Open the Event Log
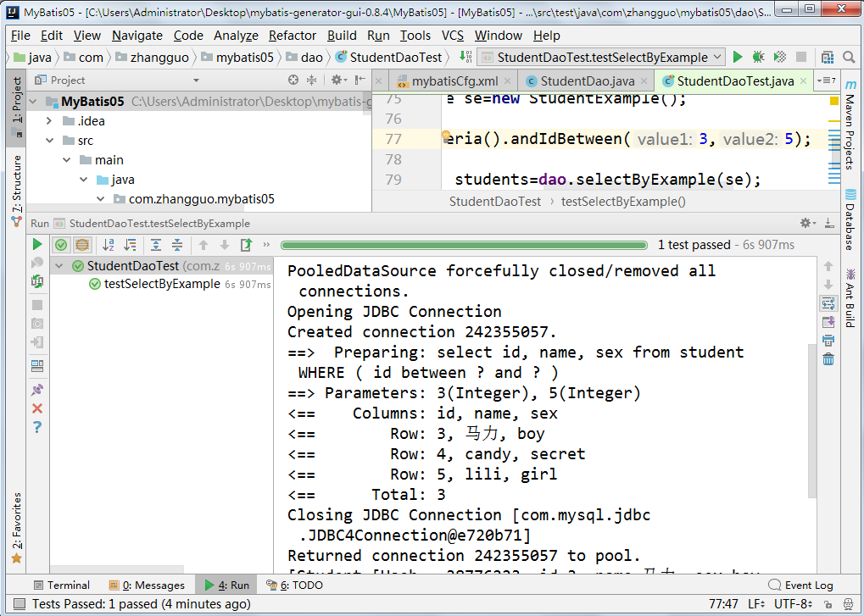 [x=801, y=585]
